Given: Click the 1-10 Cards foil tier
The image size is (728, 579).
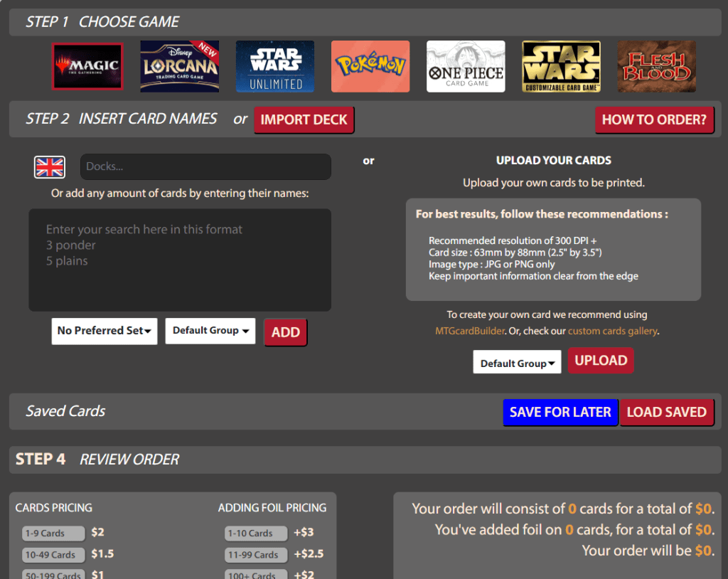Looking at the screenshot, I should (256, 533).
